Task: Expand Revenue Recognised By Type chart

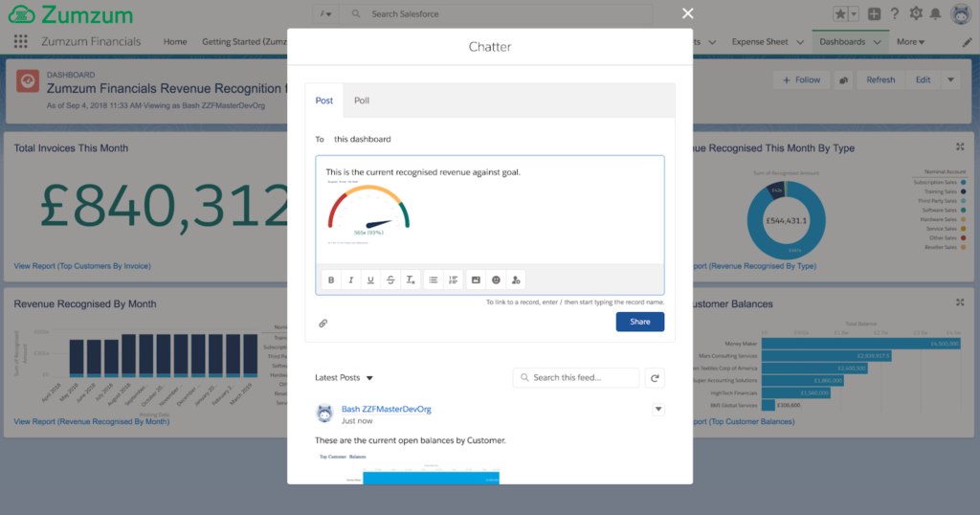Action: (x=960, y=146)
